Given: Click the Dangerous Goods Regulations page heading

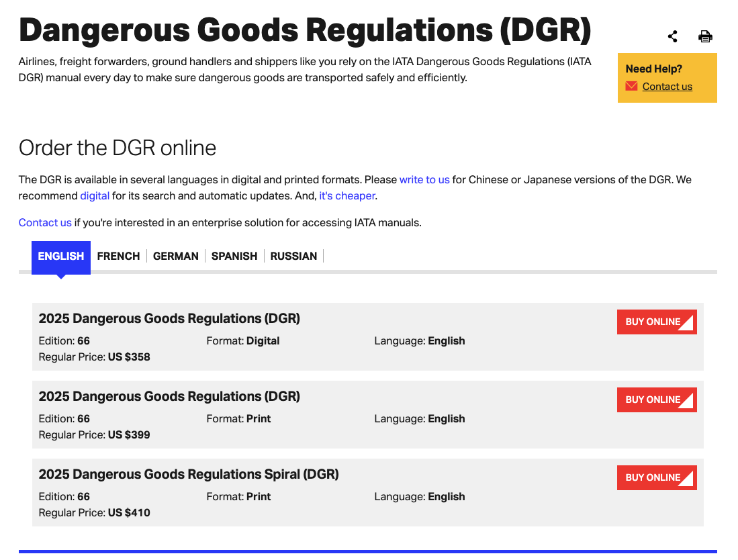Looking at the screenshot, I should point(305,30).
